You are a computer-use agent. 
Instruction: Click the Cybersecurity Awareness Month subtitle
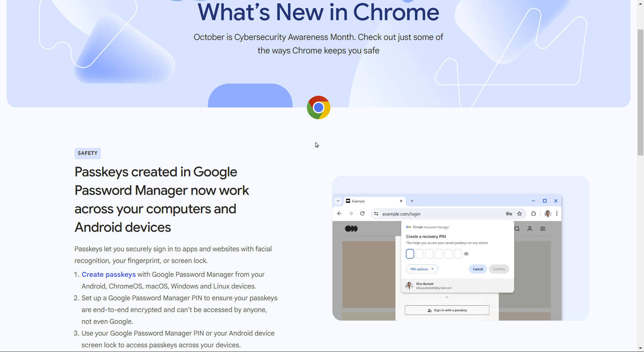click(318, 44)
